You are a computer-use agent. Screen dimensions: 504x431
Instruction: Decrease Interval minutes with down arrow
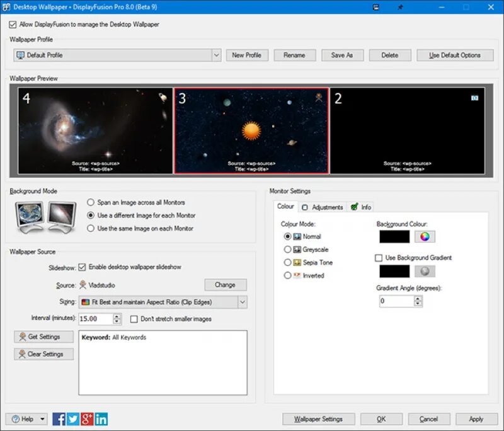coord(117,321)
